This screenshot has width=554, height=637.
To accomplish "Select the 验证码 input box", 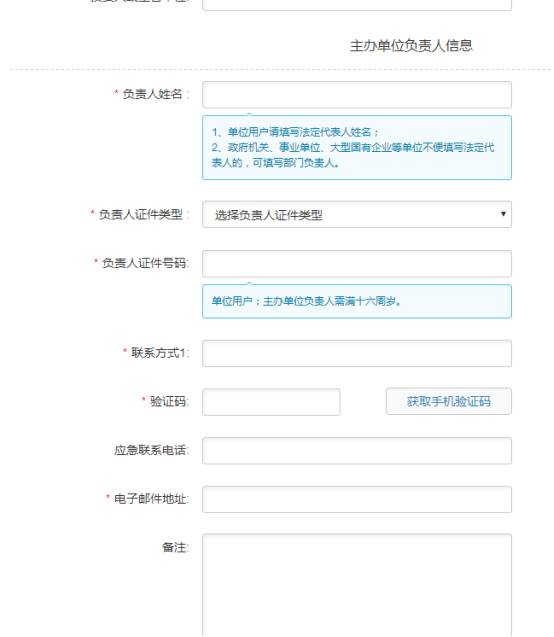I will point(271,402).
